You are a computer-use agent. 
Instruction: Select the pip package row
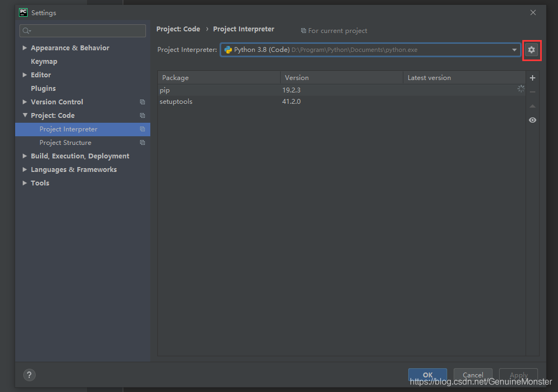click(x=342, y=90)
